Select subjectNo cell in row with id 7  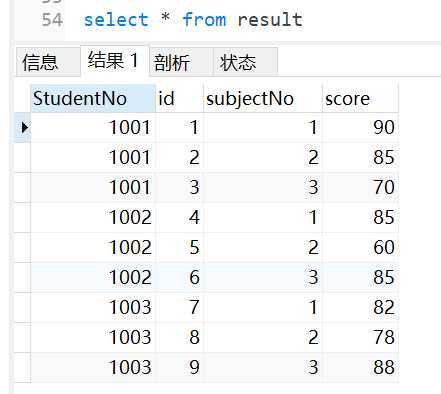tap(263, 307)
